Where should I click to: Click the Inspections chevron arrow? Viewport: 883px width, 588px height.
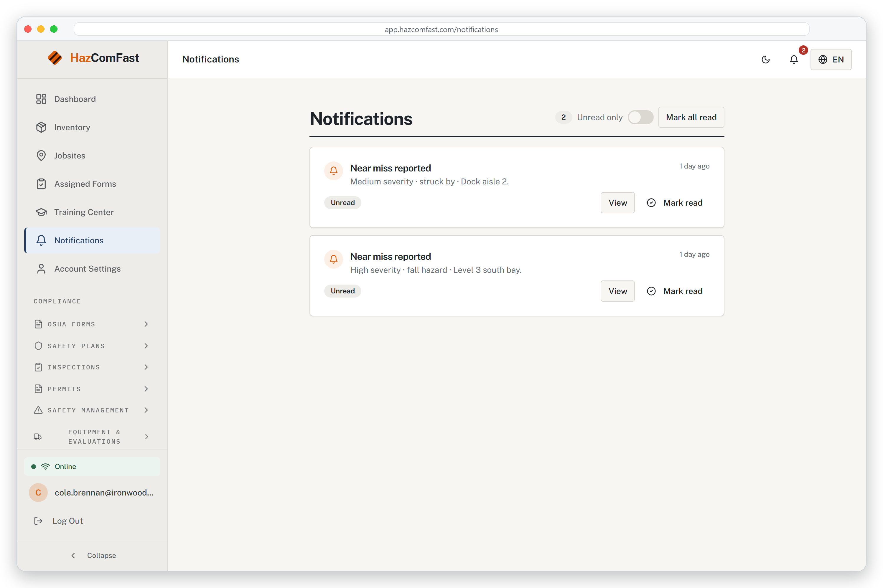point(146,367)
